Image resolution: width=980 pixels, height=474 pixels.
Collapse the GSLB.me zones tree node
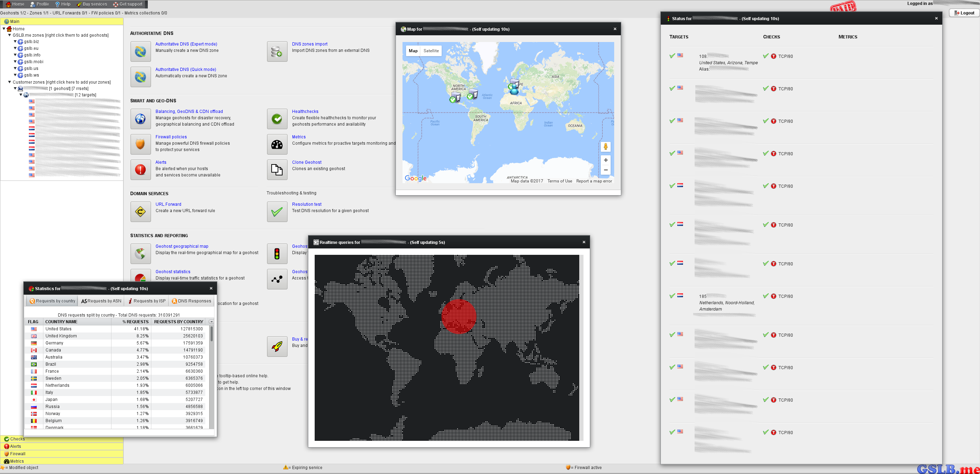(10, 35)
